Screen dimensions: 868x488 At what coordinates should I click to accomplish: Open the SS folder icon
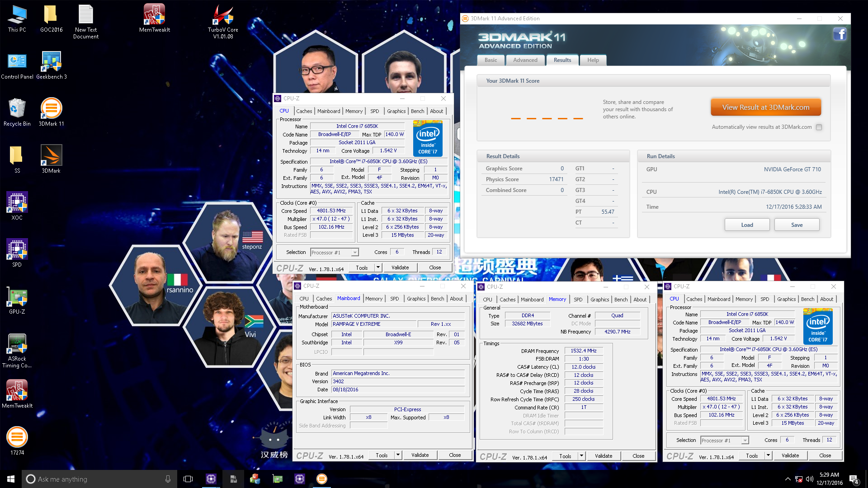17,160
